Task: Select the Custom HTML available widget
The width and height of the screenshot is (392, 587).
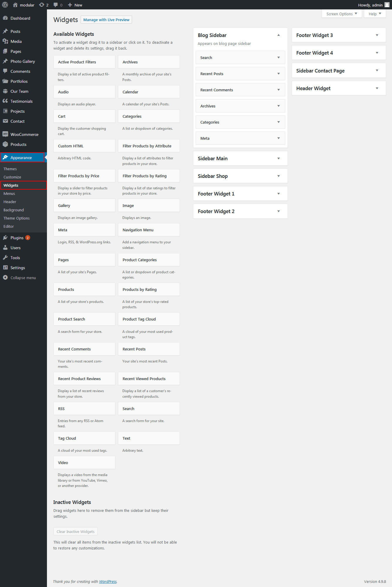Action: (x=84, y=146)
